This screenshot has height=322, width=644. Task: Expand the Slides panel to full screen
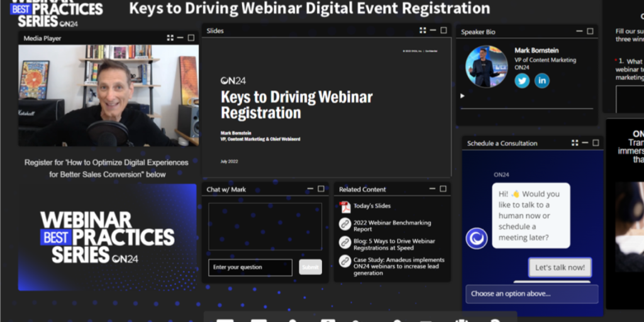point(423,30)
